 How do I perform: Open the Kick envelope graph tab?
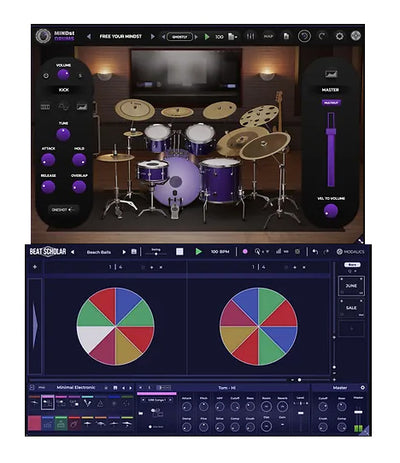tap(82, 107)
